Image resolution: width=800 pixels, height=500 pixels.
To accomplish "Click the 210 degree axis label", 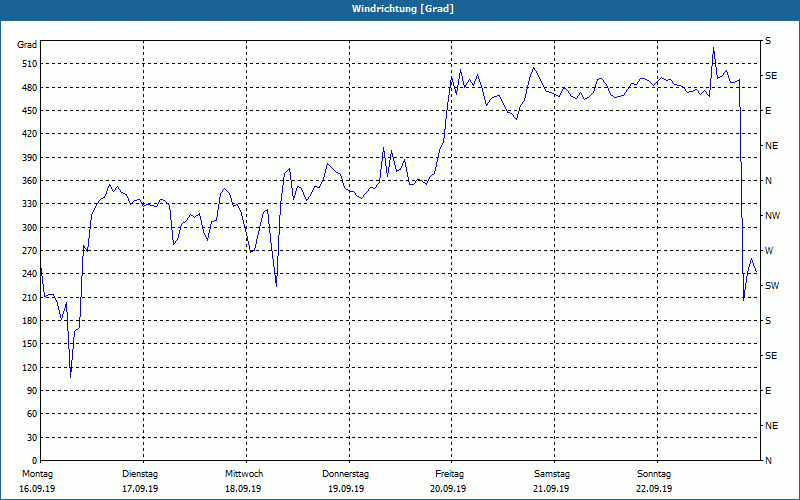I will [29, 297].
